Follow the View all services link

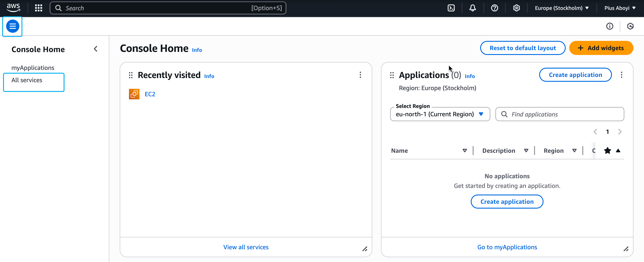[245, 247]
